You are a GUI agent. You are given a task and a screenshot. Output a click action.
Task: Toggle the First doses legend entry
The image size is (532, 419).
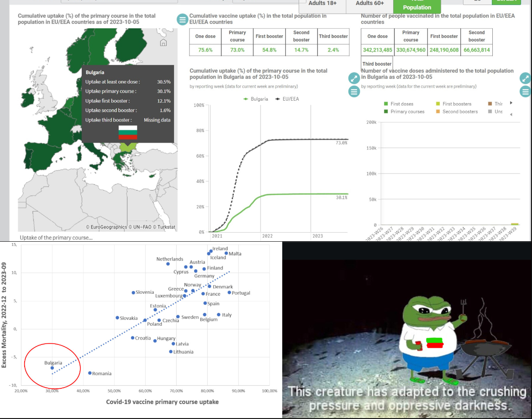tap(399, 104)
